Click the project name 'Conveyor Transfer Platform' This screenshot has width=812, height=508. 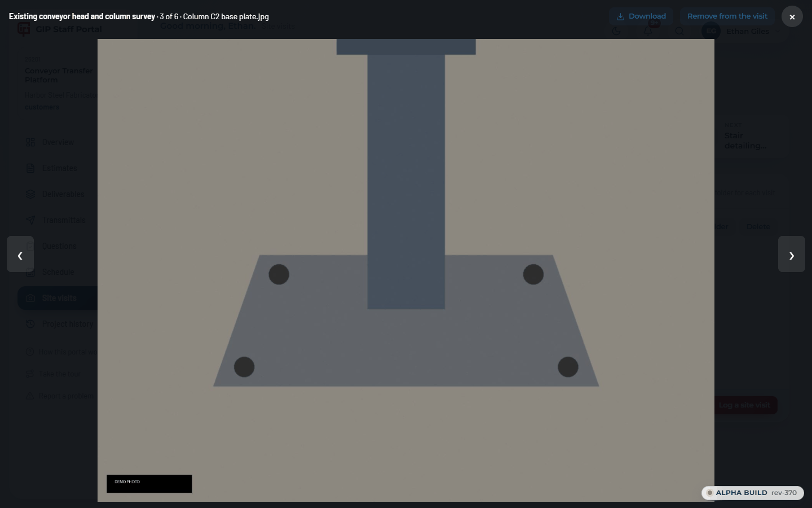59,75
